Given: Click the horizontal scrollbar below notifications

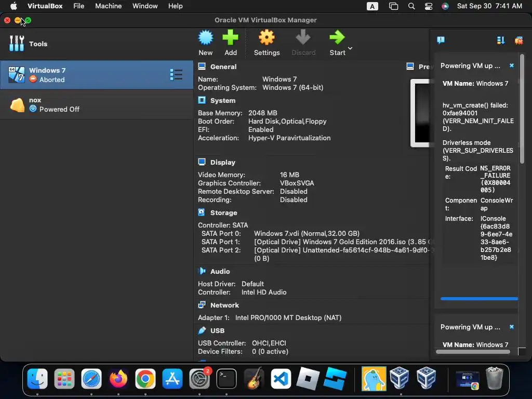Looking at the screenshot, I should [473, 352].
